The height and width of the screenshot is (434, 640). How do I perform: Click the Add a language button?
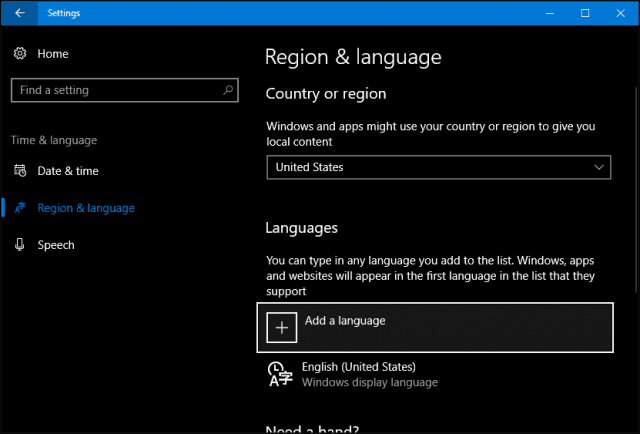point(435,327)
